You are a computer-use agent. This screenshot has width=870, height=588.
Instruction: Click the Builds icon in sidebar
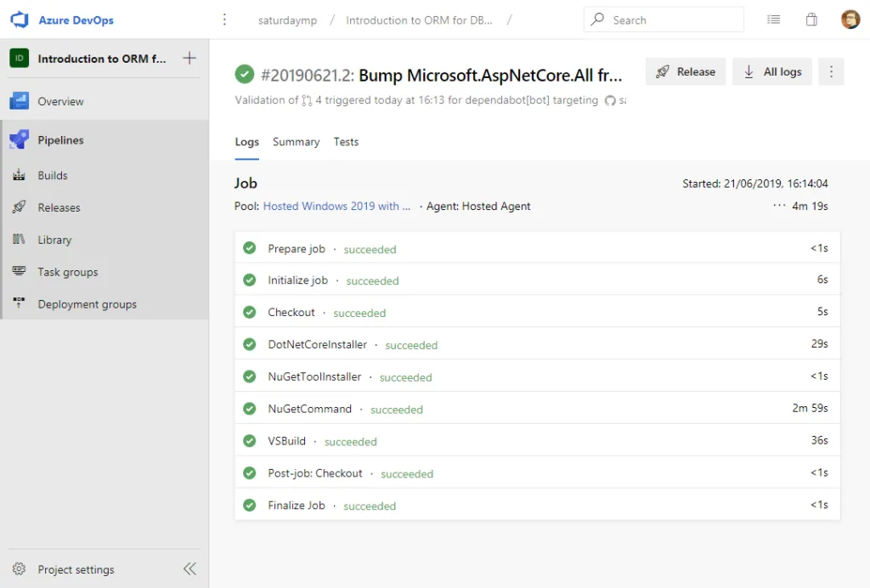(x=20, y=175)
